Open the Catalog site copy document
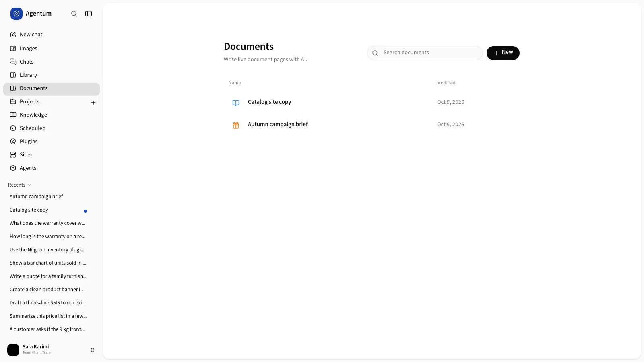644x362 pixels. [269, 102]
